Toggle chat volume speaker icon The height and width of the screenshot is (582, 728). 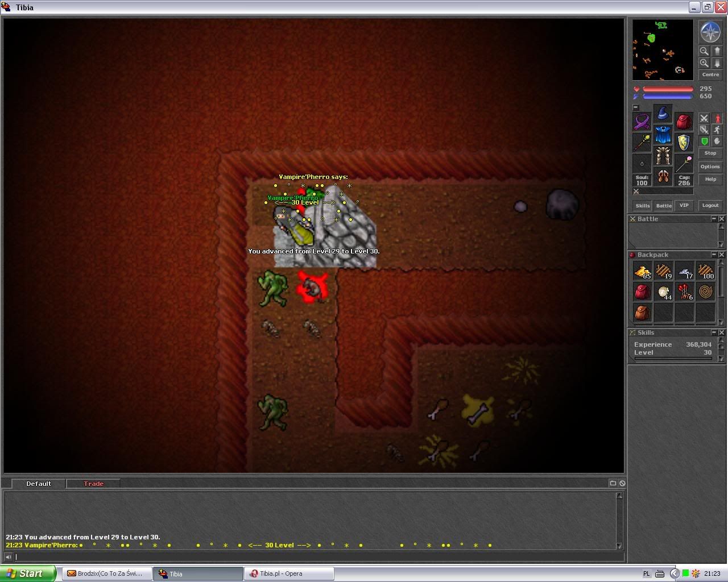point(9,557)
